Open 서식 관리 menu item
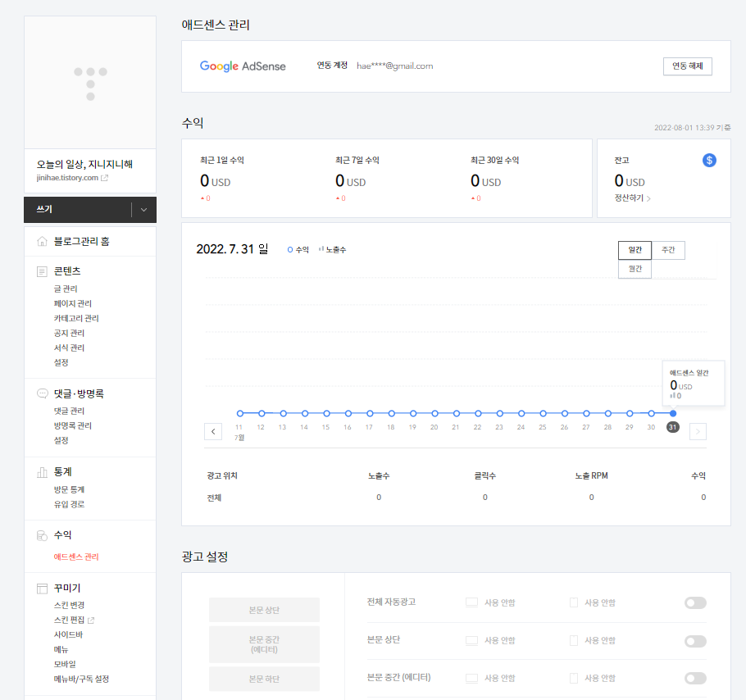 (69, 348)
